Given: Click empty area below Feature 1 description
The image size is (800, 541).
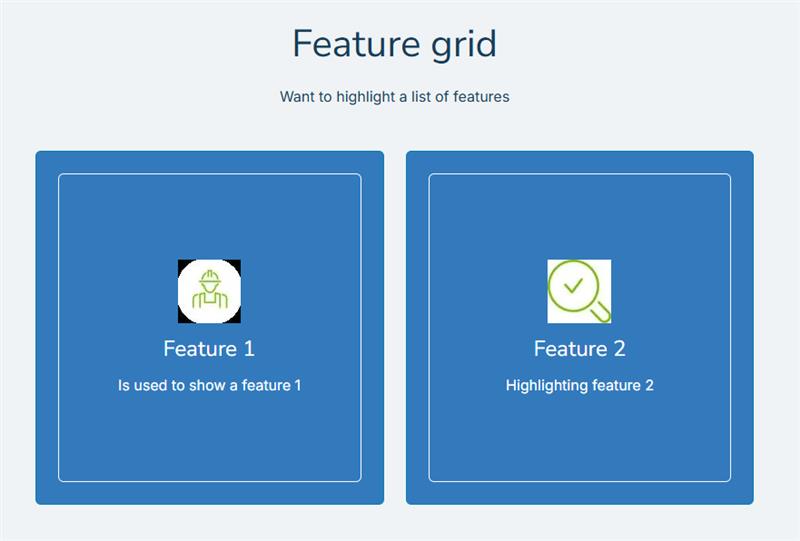Looking at the screenshot, I should 209,436.
